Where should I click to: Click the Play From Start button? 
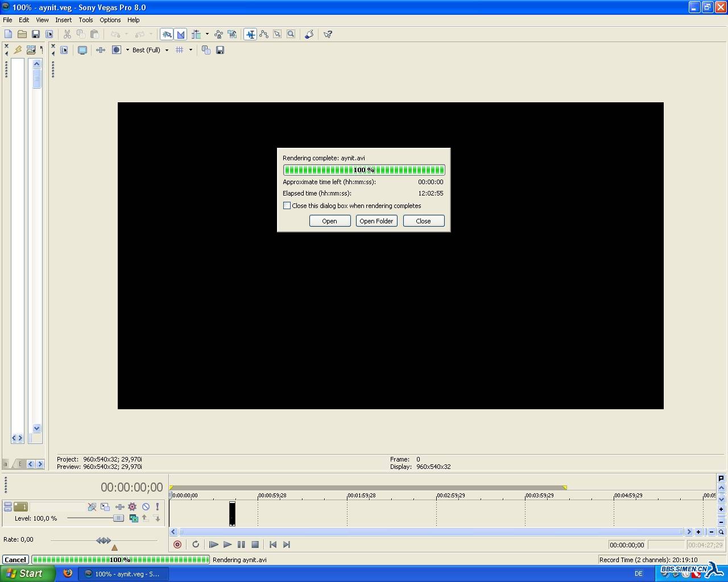(214, 544)
